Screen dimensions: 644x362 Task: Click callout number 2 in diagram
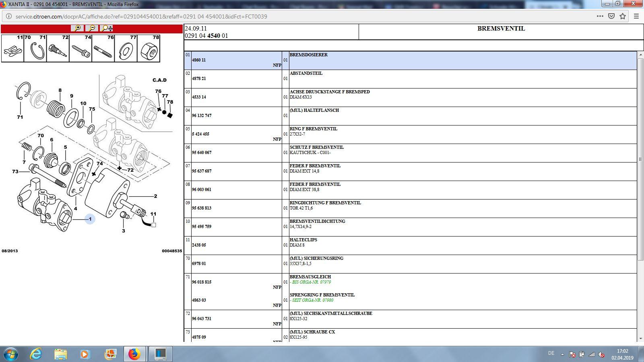[155, 196]
